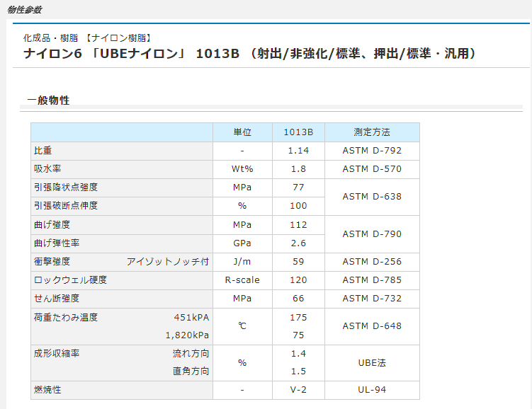
Task: Click the 451kPA load condition
Action: tap(191, 317)
